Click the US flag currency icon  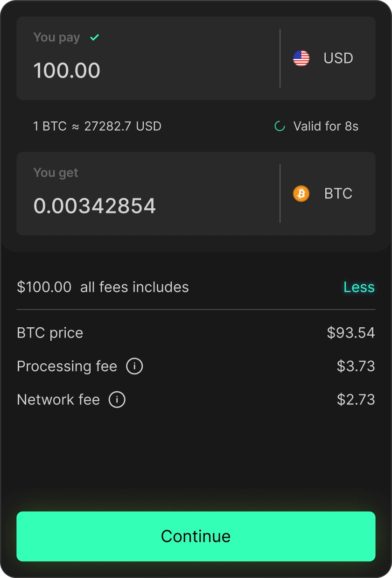[x=301, y=58]
